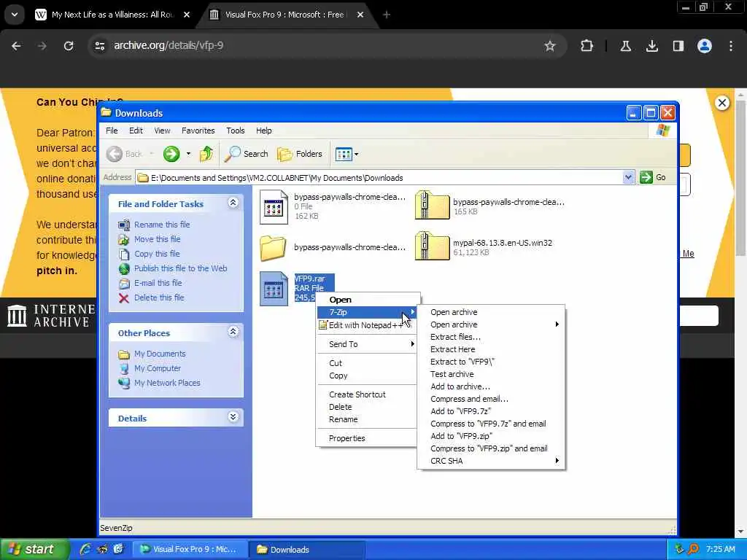Go back in Chrome browser
Image resolution: width=747 pixels, height=560 pixels.
pyautogui.click(x=16, y=46)
